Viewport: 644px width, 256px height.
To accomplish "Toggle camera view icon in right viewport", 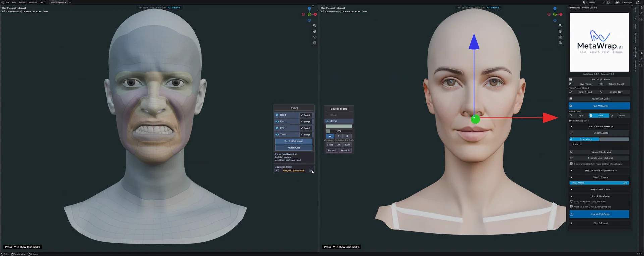I will [x=560, y=37].
